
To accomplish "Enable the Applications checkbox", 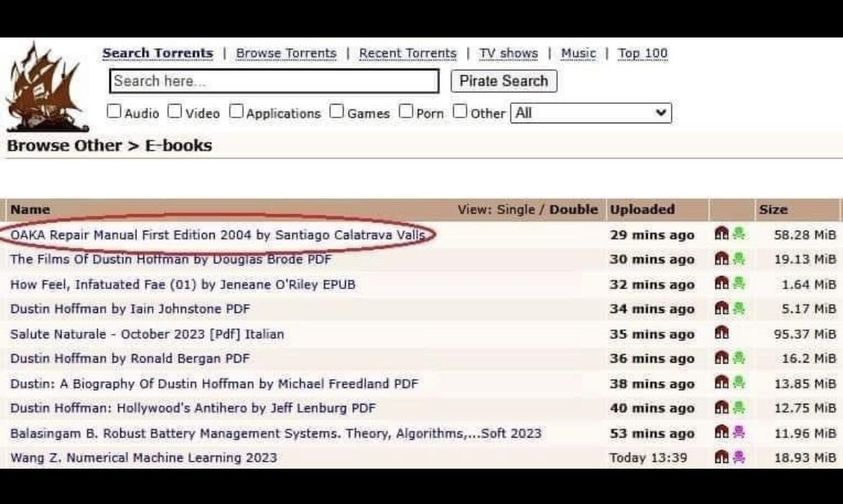I will pyautogui.click(x=236, y=111).
